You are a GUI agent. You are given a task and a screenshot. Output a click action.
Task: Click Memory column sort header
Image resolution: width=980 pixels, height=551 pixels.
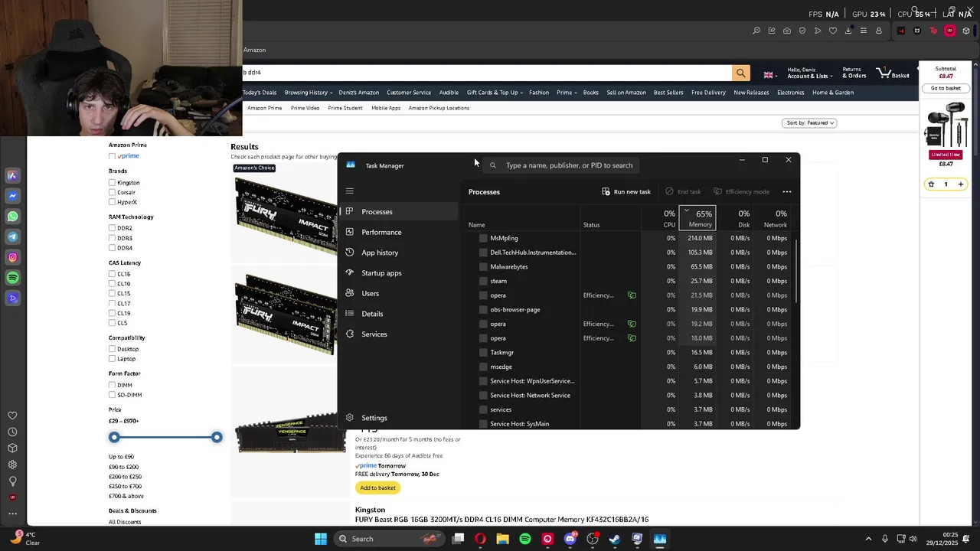[x=697, y=218]
